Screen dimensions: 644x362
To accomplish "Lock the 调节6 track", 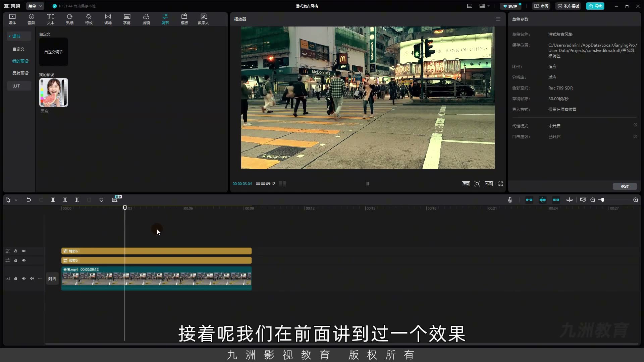I will click(15, 251).
